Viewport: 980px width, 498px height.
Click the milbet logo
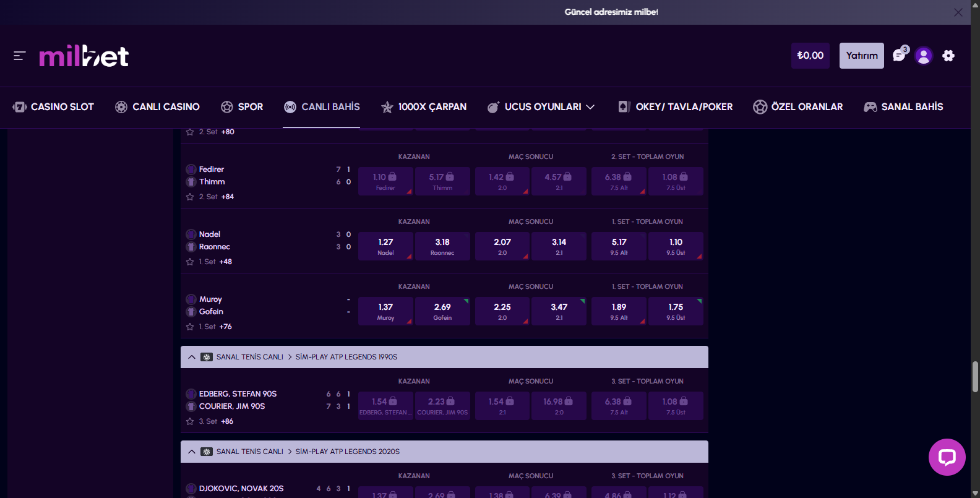pos(84,56)
